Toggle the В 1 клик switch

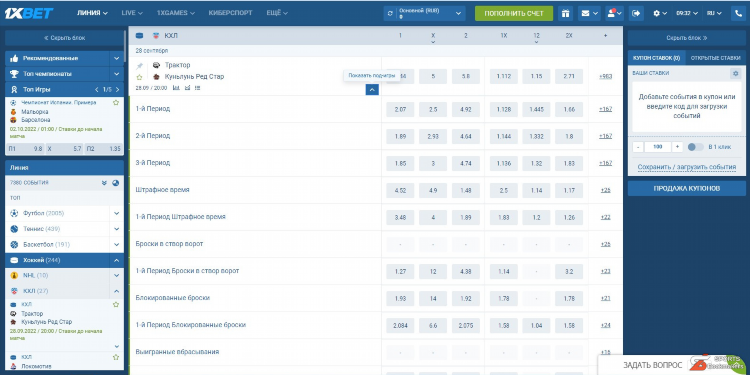pyautogui.click(x=695, y=147)
